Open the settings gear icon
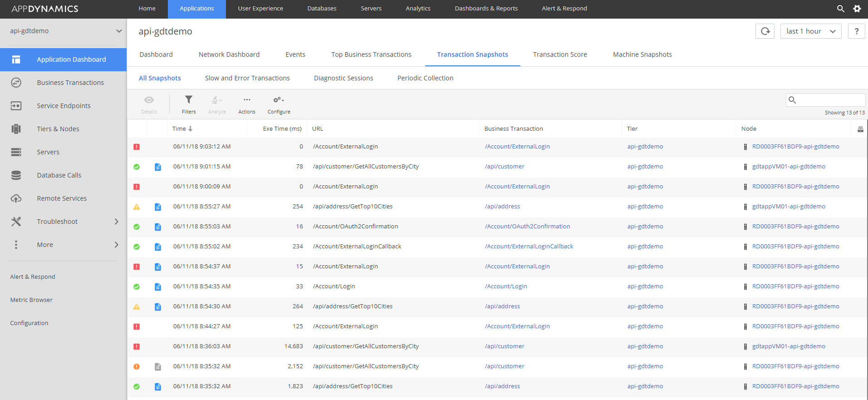The image size is (868, 400). pyautogui.click(x=857, y=9)
